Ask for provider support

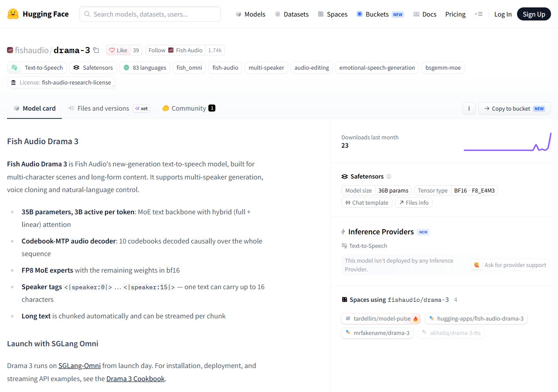[x=510, y=265]
